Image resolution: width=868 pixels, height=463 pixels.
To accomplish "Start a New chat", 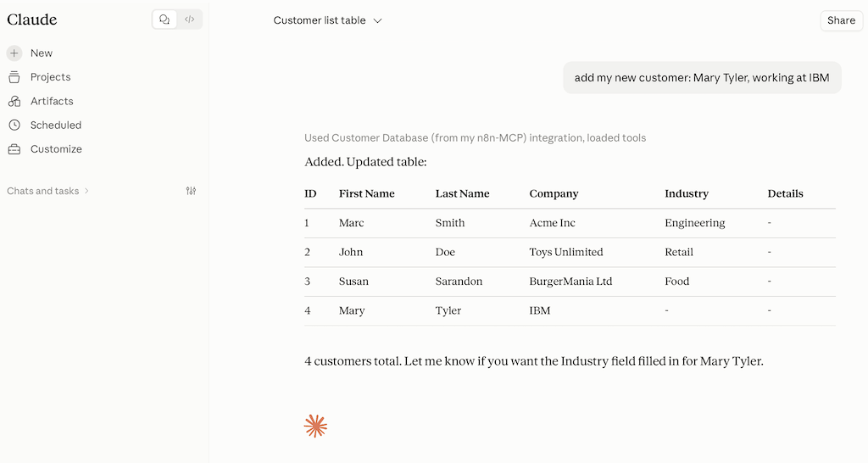I will click(x=42, y=53).
